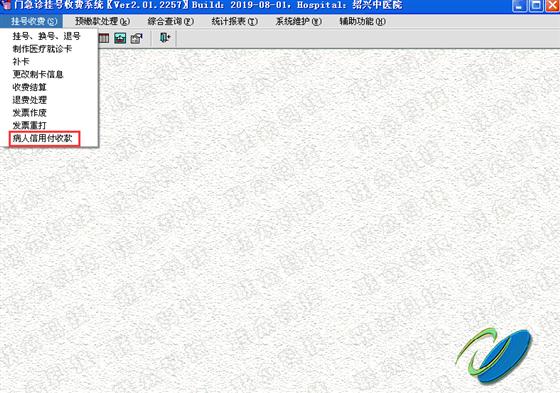Open the 预缴款处理 menu
Screen dimensions: 560x393
tap(102, 21)
